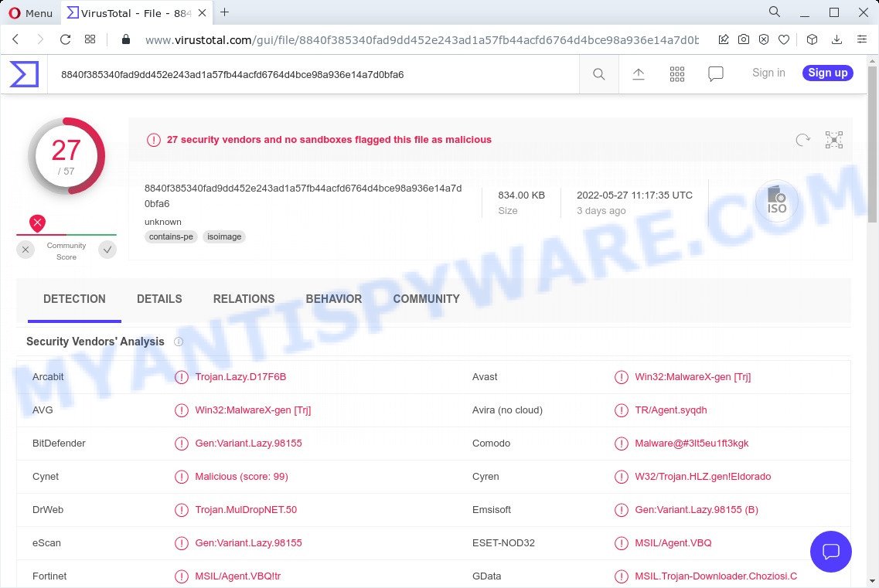This screenshot has height=588, width=879.
Task: Click the VirusTotal search magnifier icon
Action: (x=598, y=74)
